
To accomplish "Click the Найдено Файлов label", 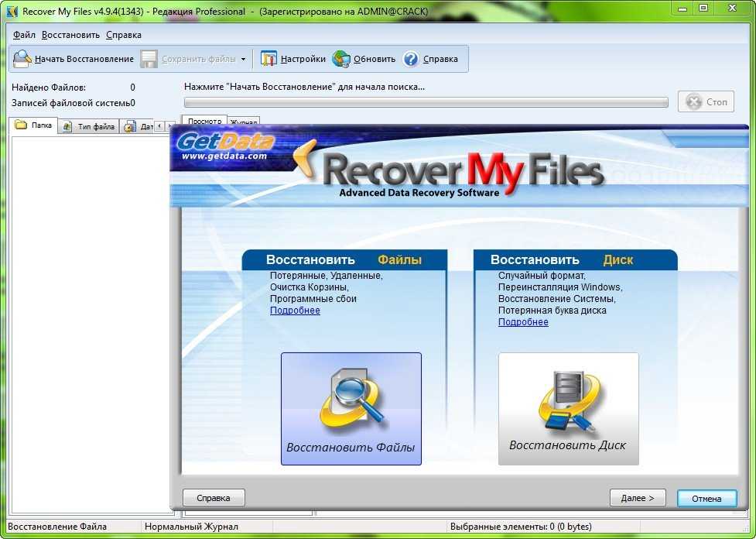I will tap(49, 88).
